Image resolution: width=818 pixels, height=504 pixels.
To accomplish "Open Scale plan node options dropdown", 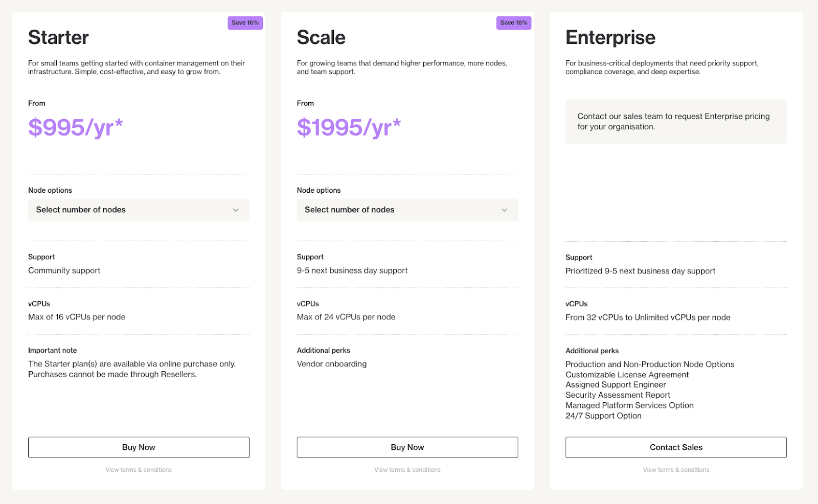I will point(407,210).
